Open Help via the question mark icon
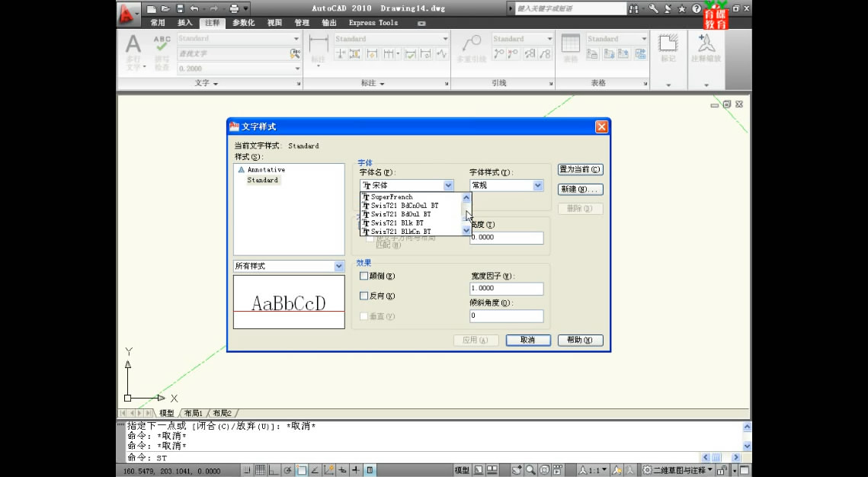The image size is (868, 477). point(697,9)
